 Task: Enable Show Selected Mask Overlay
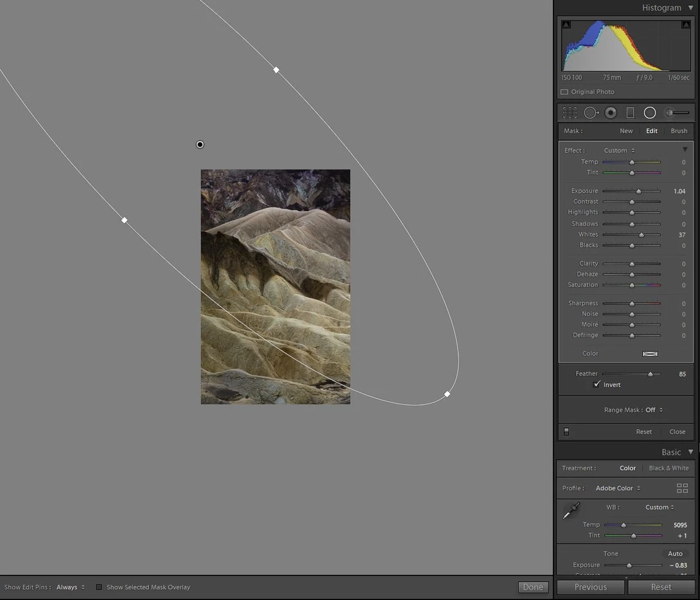click(99, 587)
